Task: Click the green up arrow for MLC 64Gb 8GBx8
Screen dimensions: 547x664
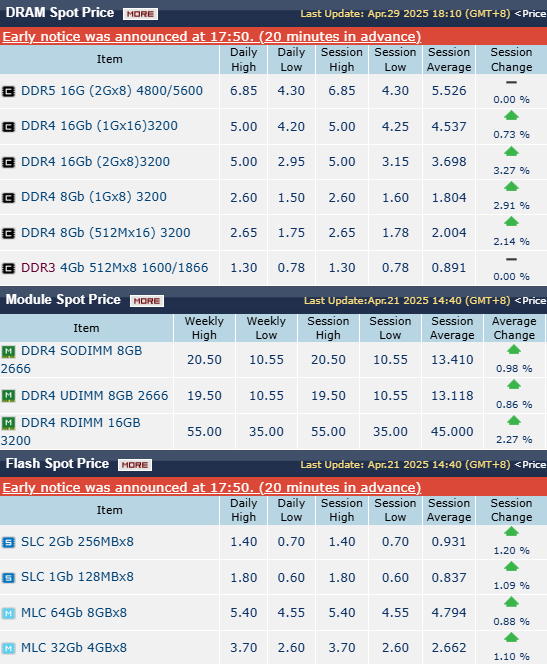Action: (x=511, y=602)
